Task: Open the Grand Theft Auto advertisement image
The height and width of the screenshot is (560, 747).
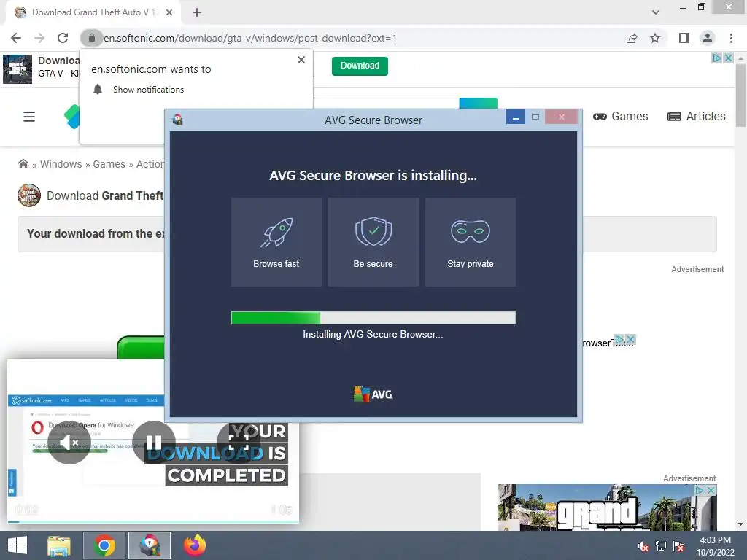Action: (608, 507)
